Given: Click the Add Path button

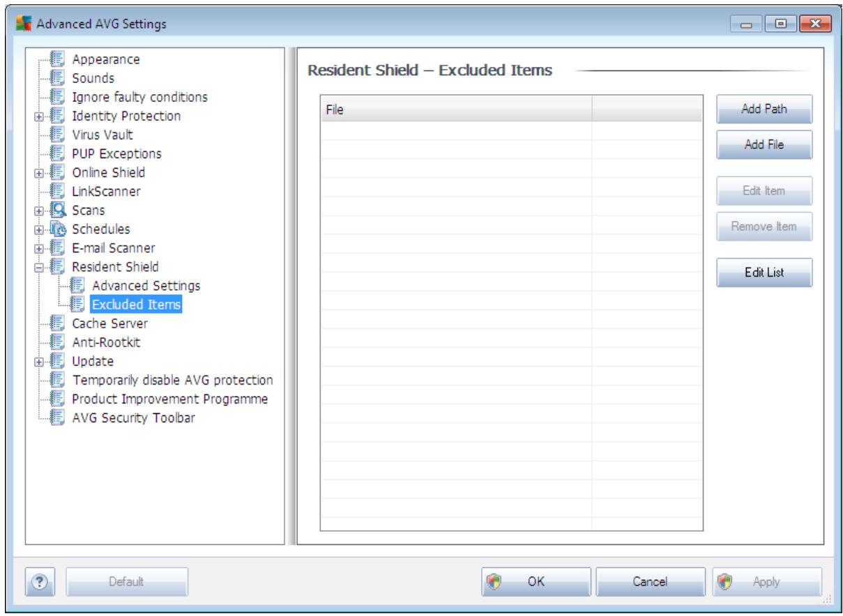Looking at the screenshot, I should click(764, 109).
